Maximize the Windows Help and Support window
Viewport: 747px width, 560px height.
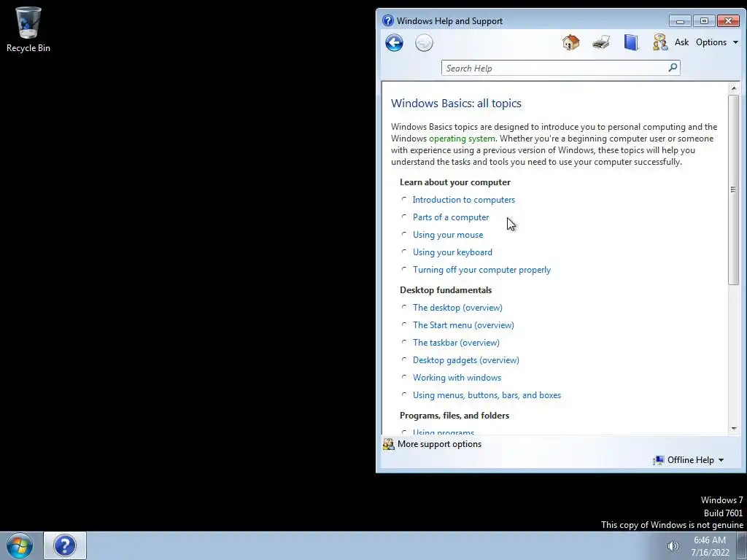[x=704, y=21]
